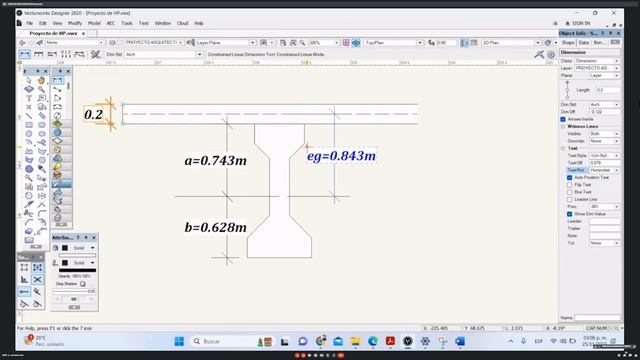Select the Rounded Rectangle tool
Image resolution: width=640 pixels, height=360 pixels.
point(41,124)
